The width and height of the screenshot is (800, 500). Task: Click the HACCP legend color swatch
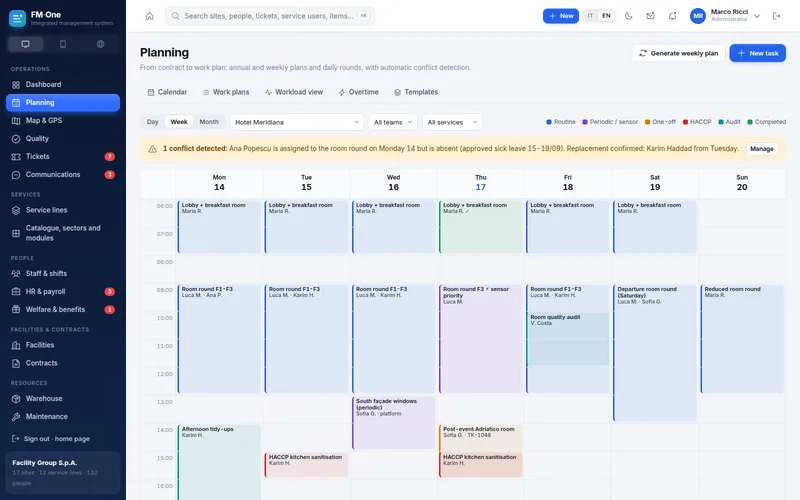(685, 122)
